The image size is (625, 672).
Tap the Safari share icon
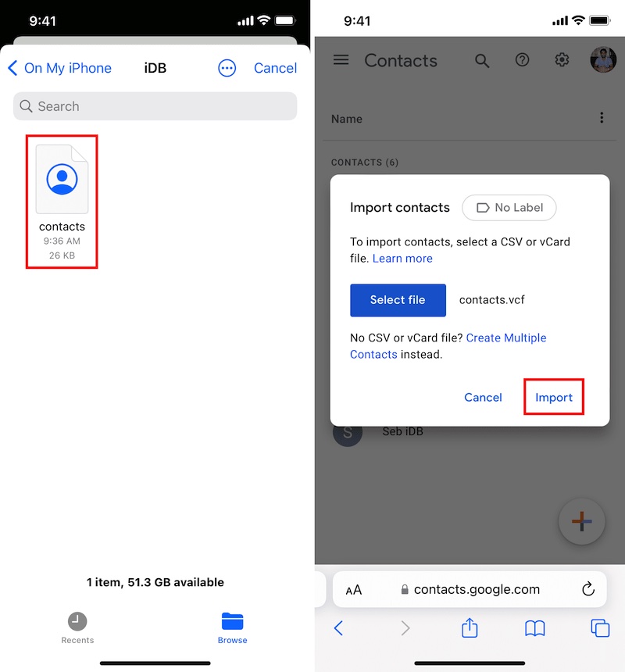tap(470, 628)
